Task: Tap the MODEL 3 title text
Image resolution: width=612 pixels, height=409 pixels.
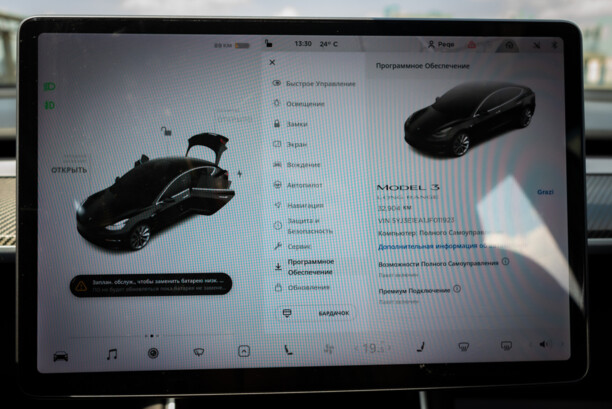Action: click(408, 187)
